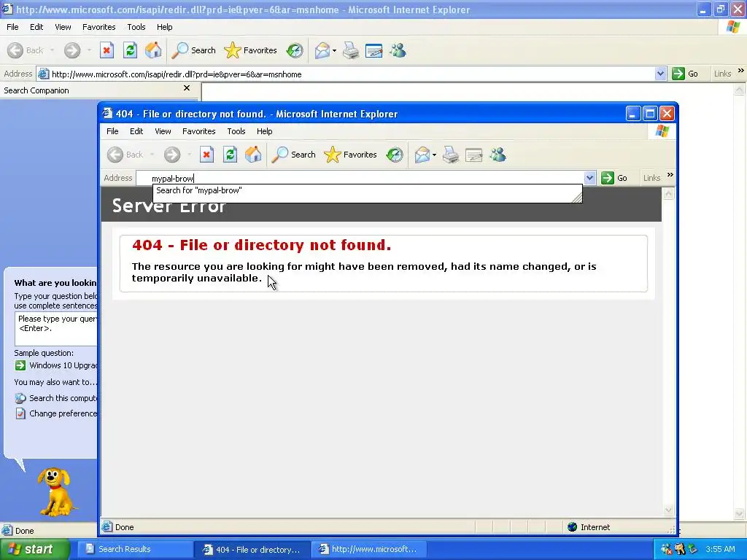Image resolution: width=747 pixels, height=560 pixels.
Task: Click Messenger icon in background microsoft.com window
Action: [x=398, y=50]
